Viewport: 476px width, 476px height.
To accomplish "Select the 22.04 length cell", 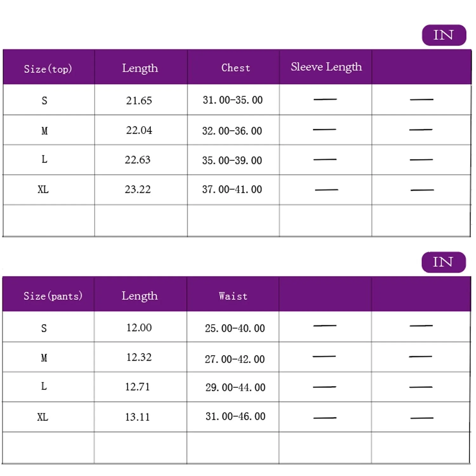I will [139, 130].
